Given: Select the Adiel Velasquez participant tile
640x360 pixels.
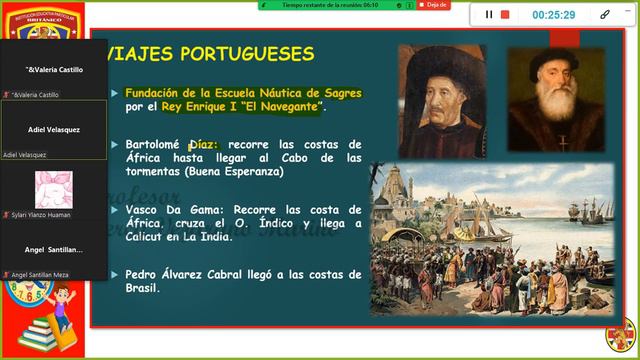Looking at the screenshot, I should pos(54,130).
